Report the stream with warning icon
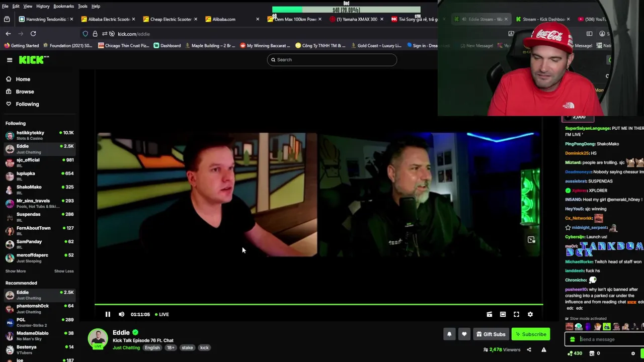 pyautogui.click(x=543, y=349)
